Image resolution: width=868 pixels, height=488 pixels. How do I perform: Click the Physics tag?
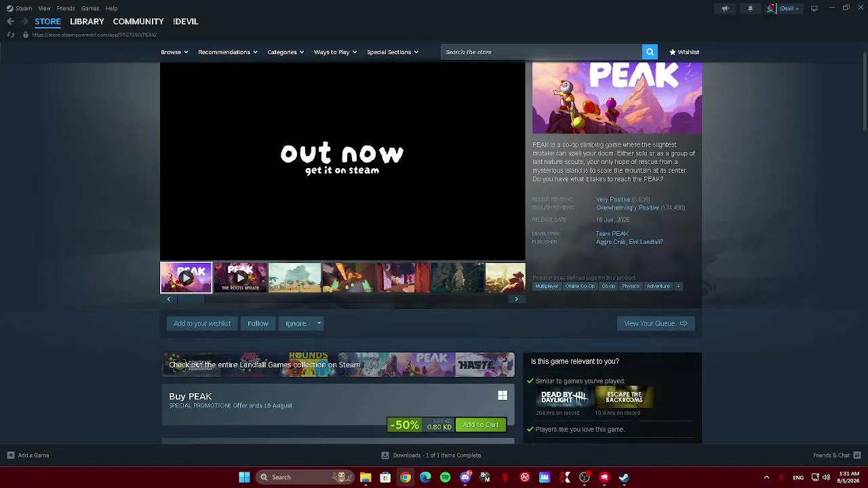point(631,286)
